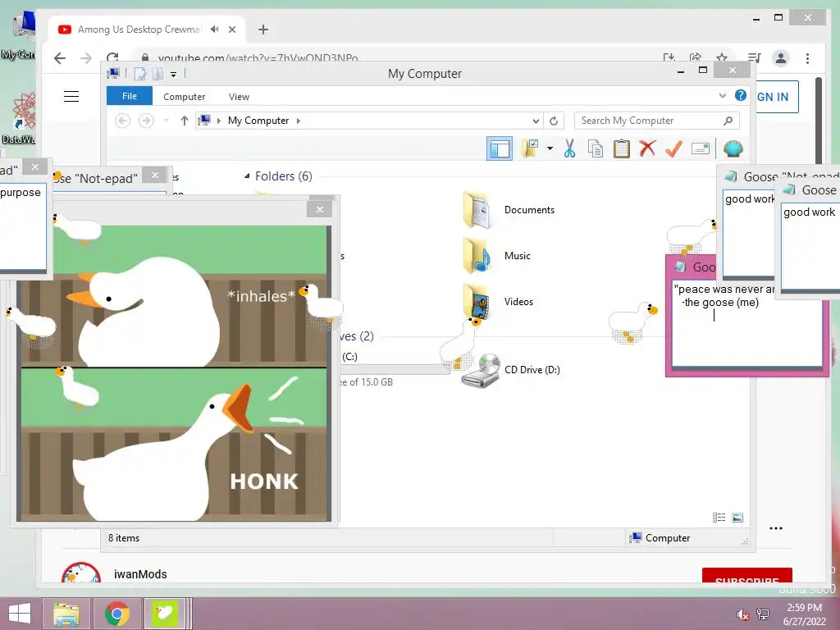
Task: Open the YouTube hamburger guide menu
Action: coord(71,97)
